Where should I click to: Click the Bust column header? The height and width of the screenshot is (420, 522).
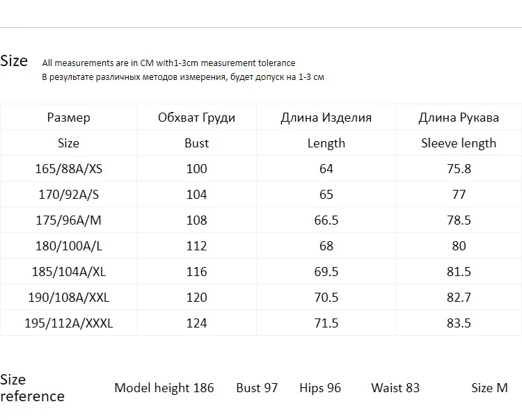[x=196, y=143]
